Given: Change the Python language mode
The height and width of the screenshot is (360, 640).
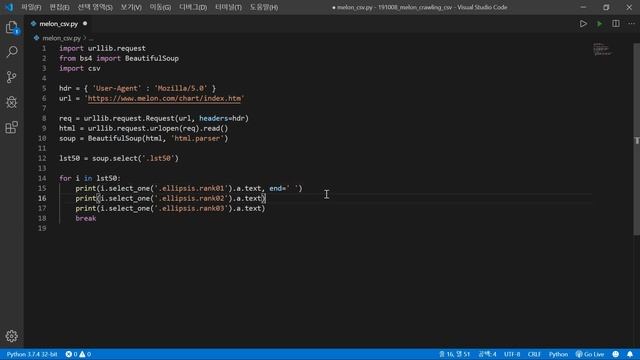Looking at the screenshot, I should coord(558,354).
